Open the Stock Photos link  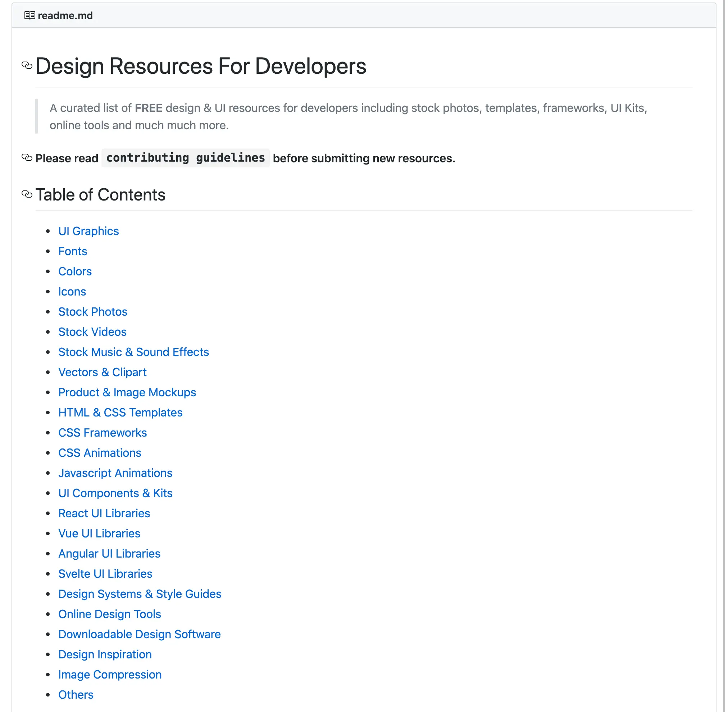tap(93, 312)
